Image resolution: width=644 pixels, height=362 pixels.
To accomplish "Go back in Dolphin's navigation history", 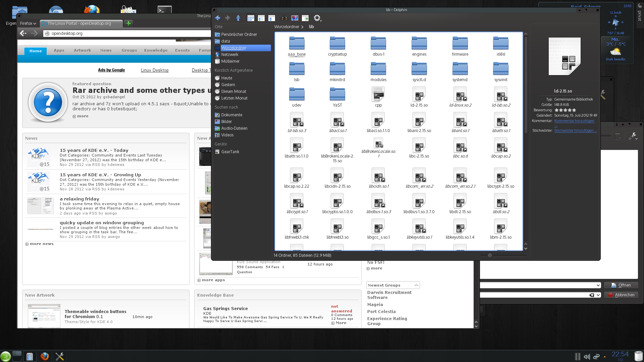I will coord(218,18).
